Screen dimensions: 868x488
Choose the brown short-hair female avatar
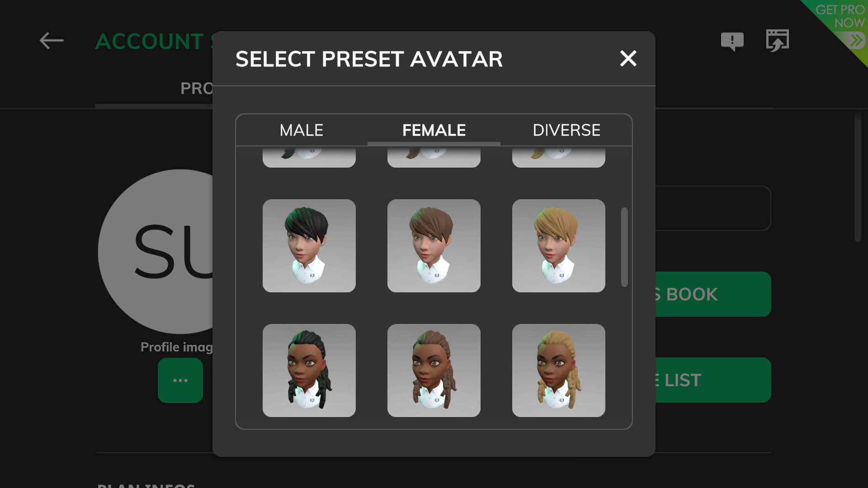click(x=434, y=246)
